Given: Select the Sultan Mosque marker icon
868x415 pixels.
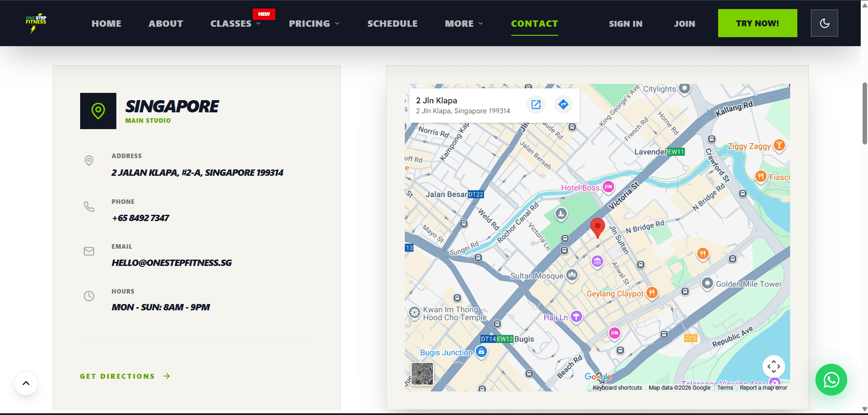Looking at the screenshot, I should [x=572, y=275].
